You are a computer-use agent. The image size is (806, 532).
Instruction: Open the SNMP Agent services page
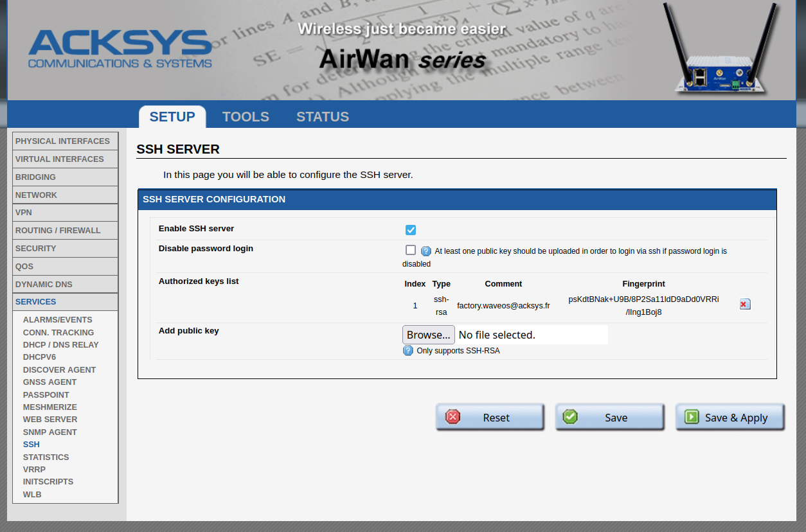click(x=50, y=432)
